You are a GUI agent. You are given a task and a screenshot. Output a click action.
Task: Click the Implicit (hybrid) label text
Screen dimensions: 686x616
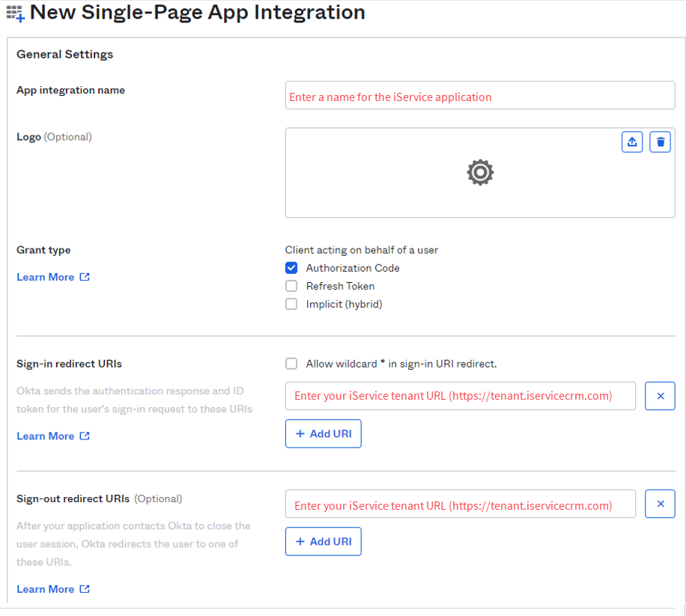[x=344, y=305]
